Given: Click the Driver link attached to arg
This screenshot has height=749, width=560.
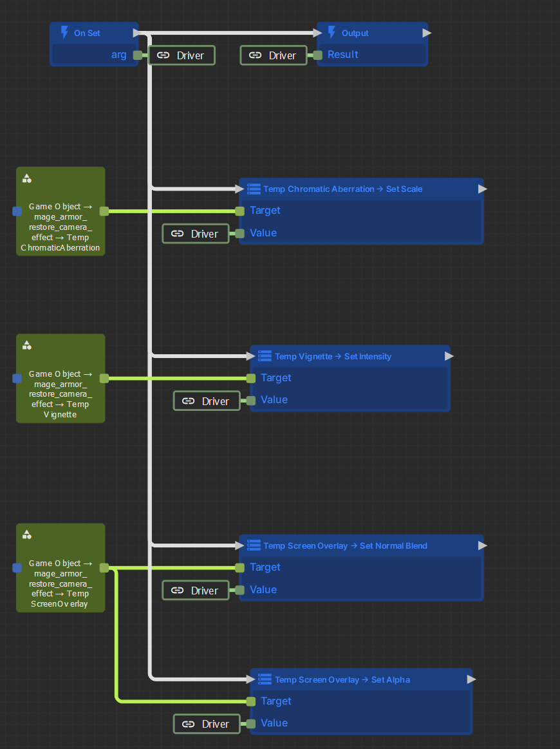Looking at the screenshot, I should pyautogui.click(x=182, y=55).
